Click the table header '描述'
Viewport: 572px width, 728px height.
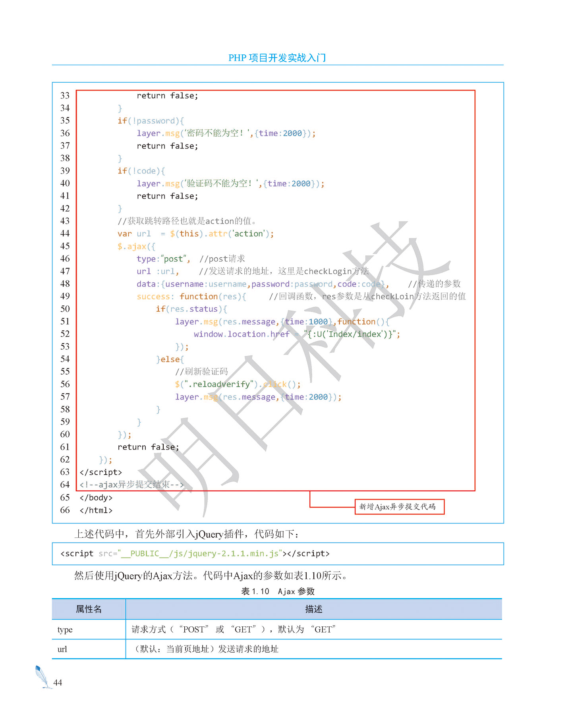(313, 609)
